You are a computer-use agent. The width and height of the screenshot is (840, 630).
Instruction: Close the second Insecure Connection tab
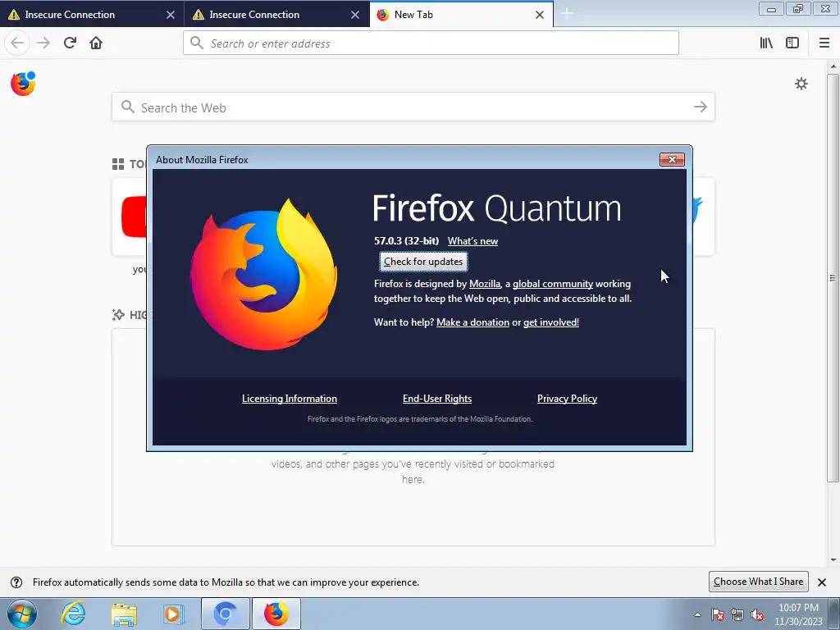(354, 15)
